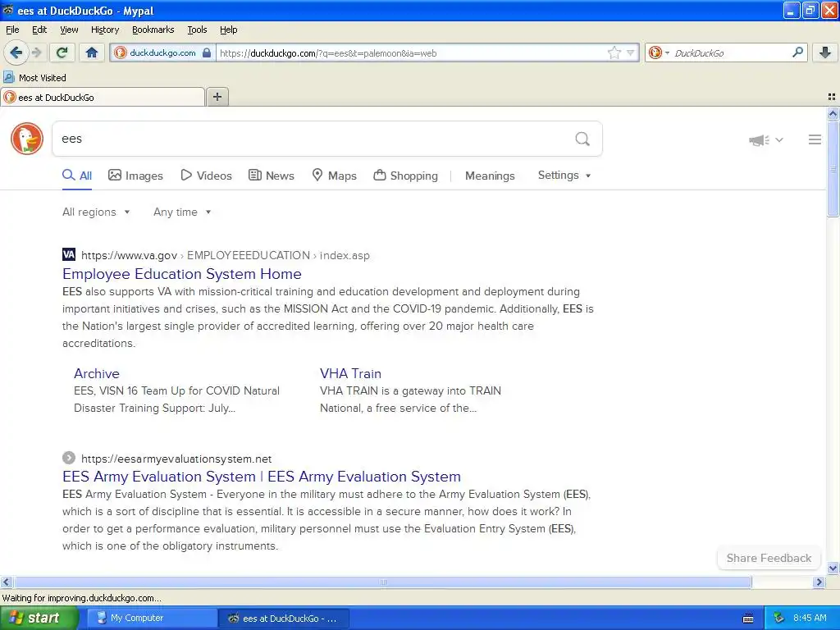The image size is (840, 630).
Task: Open the File menu
Action: tap(12, 30)
